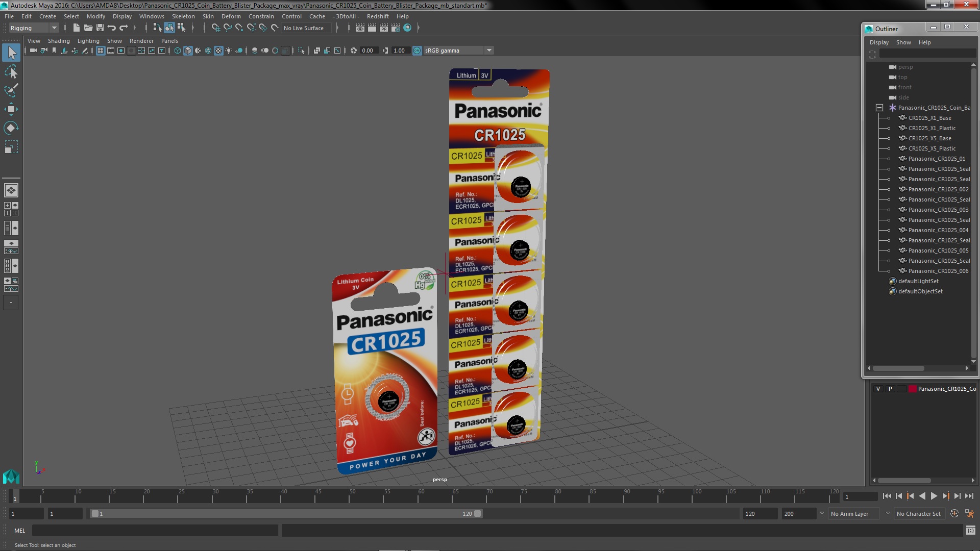This screenshot has height=551, width=980.
Task: Click the MEL command input field
Action: coord(155,531)
